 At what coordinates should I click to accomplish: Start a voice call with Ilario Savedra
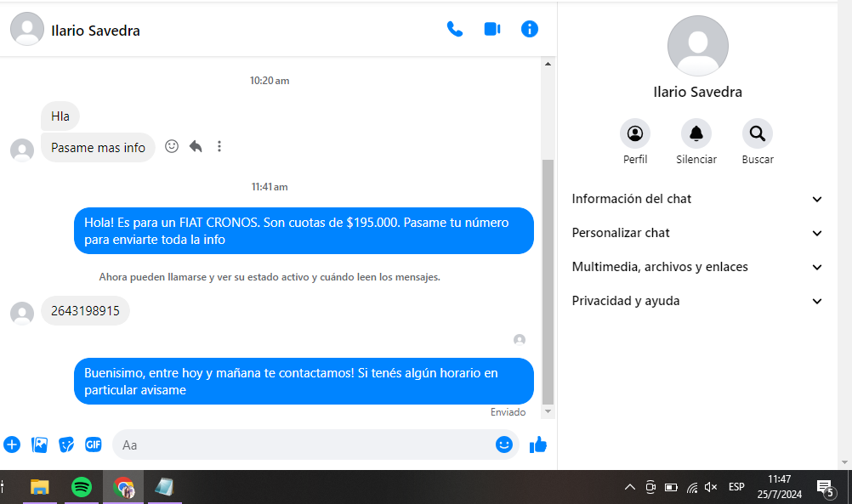coord(455,29)
